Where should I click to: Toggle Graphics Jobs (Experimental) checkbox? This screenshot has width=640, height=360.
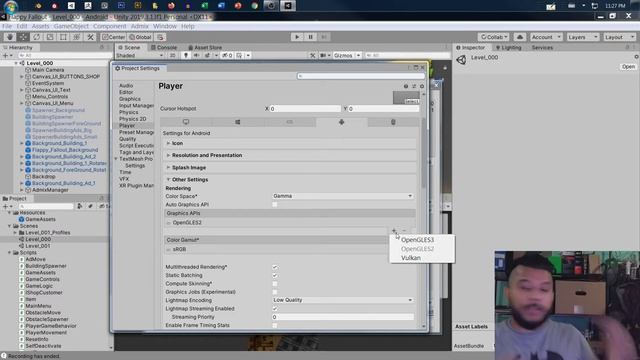(275, 292)
